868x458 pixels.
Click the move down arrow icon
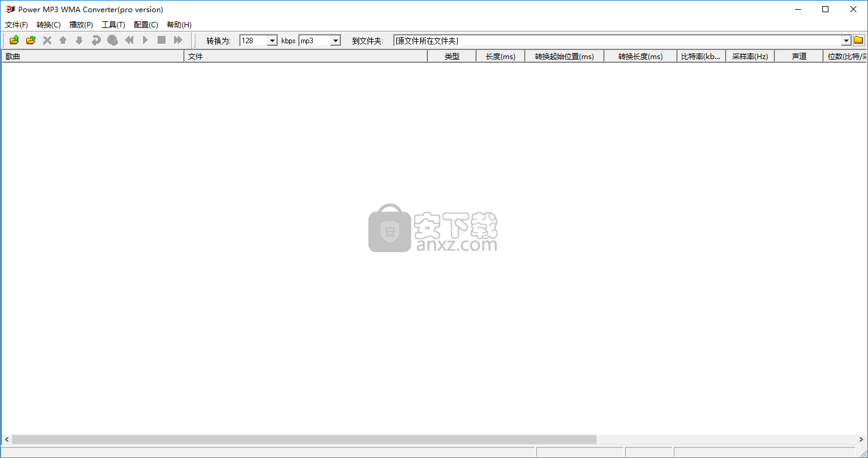[79, 40]
